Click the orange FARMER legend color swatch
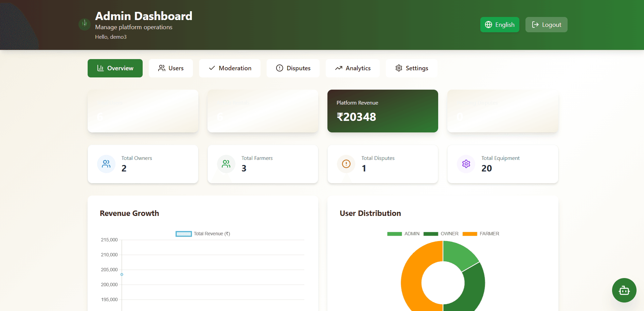The width and height of the screenshot is (644, 311). point(470,234)
